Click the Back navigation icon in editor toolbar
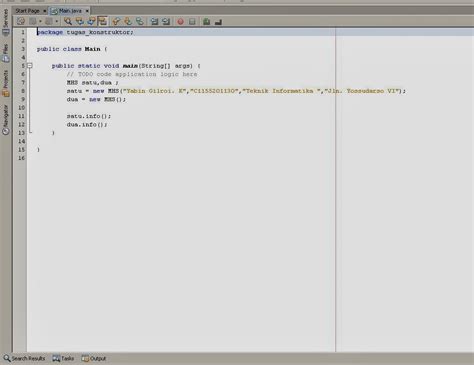Viewport: 474px width, 365px height. click(x=33, y=22)
